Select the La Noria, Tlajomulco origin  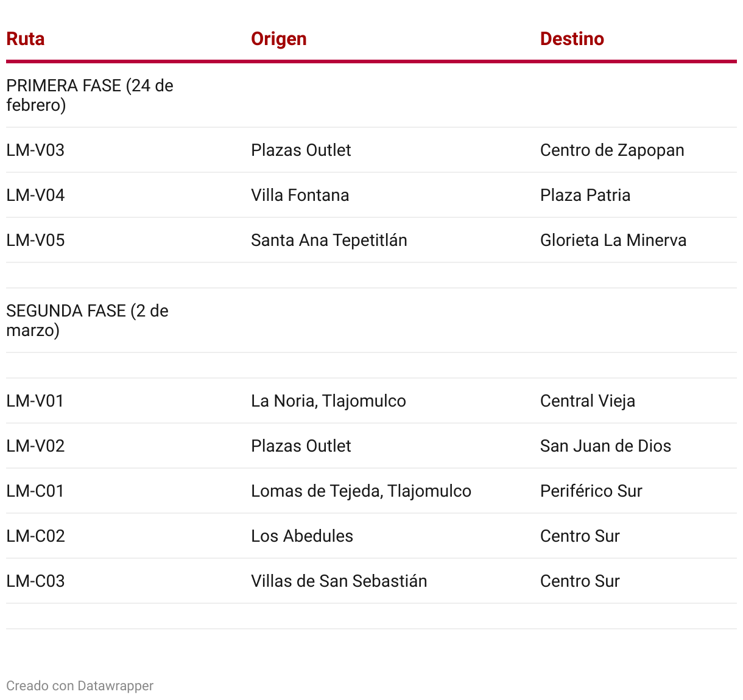tap(328, 401)
